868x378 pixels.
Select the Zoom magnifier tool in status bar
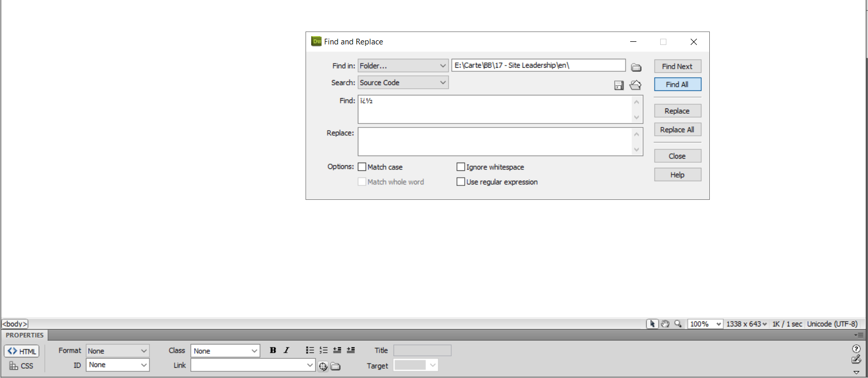pyautogui.click(x=678, y=324)
